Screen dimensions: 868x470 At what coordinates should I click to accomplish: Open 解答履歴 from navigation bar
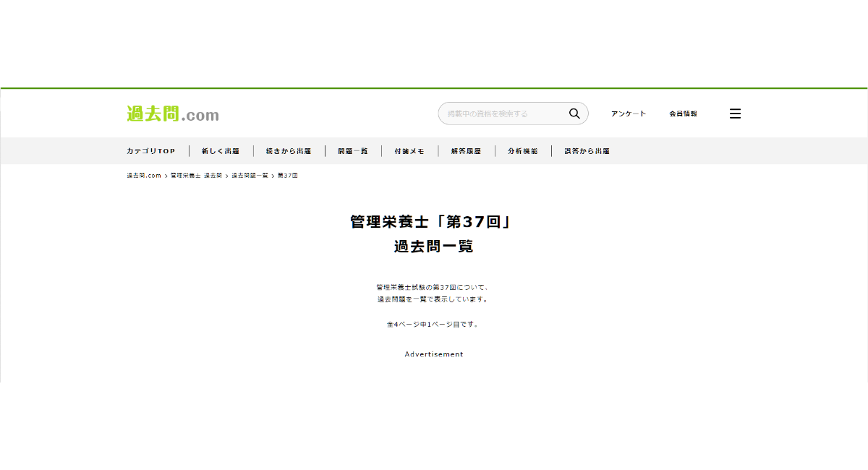click(467, 151)
